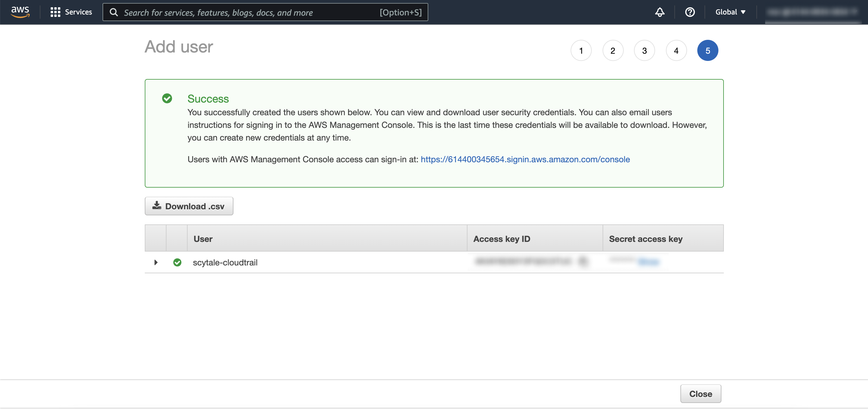Image resolution: width=868 pixels, height=409 pixels.
Task: Download the credentials .csv file
Action: click(x=189, y=206)
